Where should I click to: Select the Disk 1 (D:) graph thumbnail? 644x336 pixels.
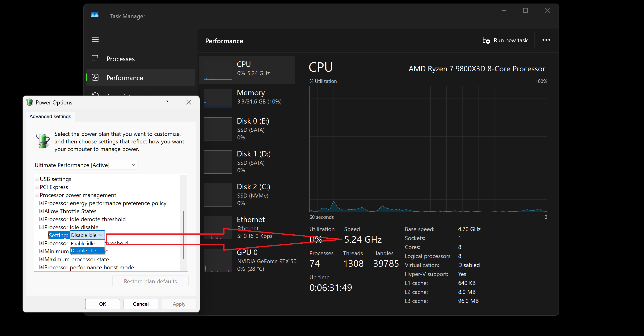pyautogui.click(x=218, y=162)
